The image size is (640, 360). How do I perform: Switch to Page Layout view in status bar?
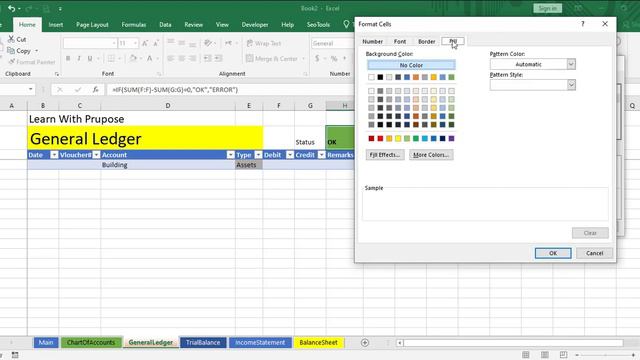[544, 354]
